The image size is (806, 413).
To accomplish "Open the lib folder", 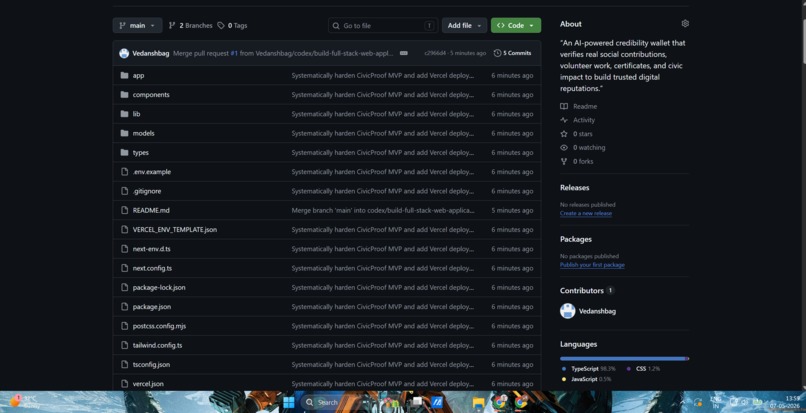I will click(136, 114).
